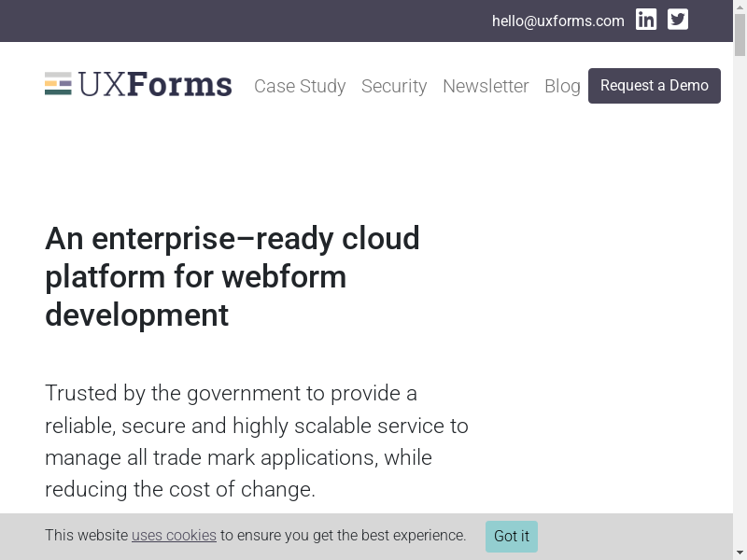Click the UXForms wordmark text

pos(155,85)
